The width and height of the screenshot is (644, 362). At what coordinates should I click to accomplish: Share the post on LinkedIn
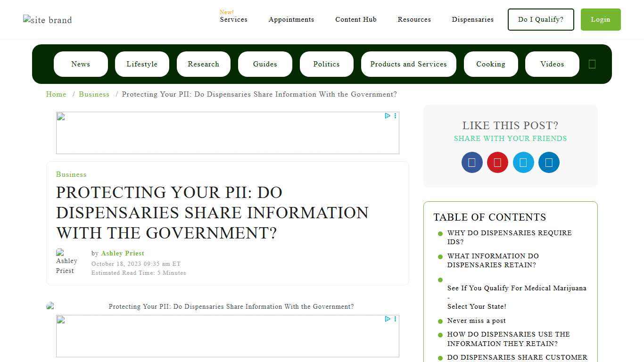[549, 162]
